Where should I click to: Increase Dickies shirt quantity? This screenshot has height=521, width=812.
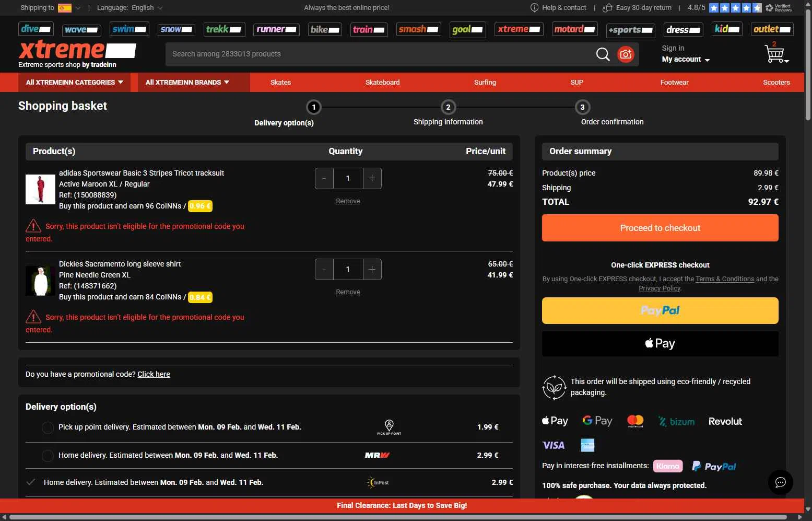[372, 269]
